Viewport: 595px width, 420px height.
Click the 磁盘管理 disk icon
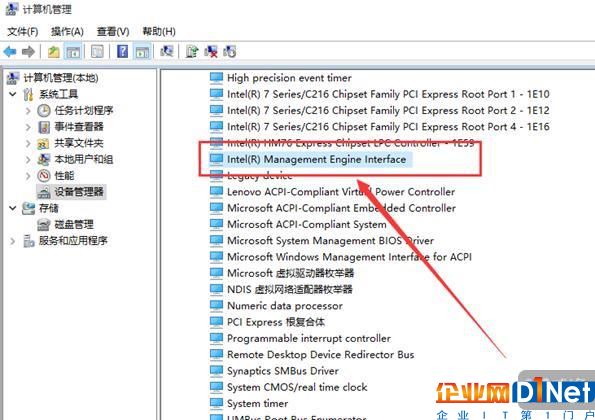click(x=44, y=225)
